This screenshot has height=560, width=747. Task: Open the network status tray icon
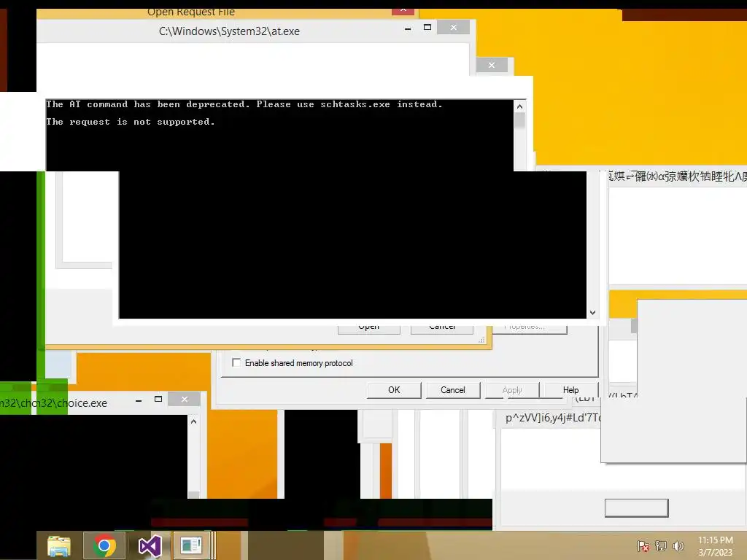click(661, 545)
